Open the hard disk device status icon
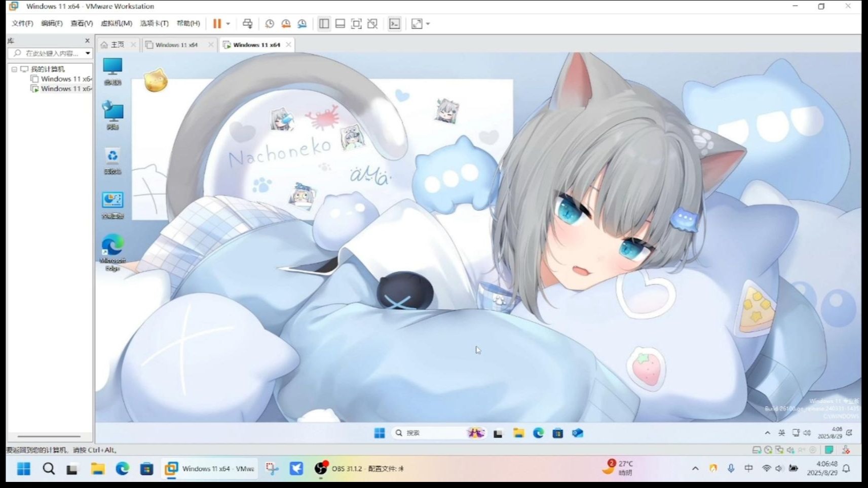Image resolution: width=868 pixels, height=488 pixels. [x=757, y=450]
